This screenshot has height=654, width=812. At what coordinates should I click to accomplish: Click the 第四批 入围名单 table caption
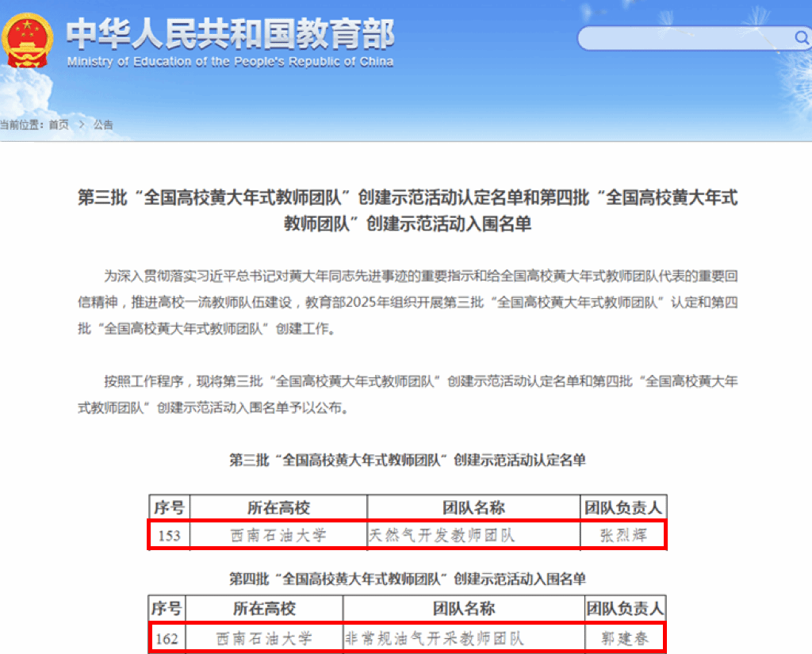(407, 579)
